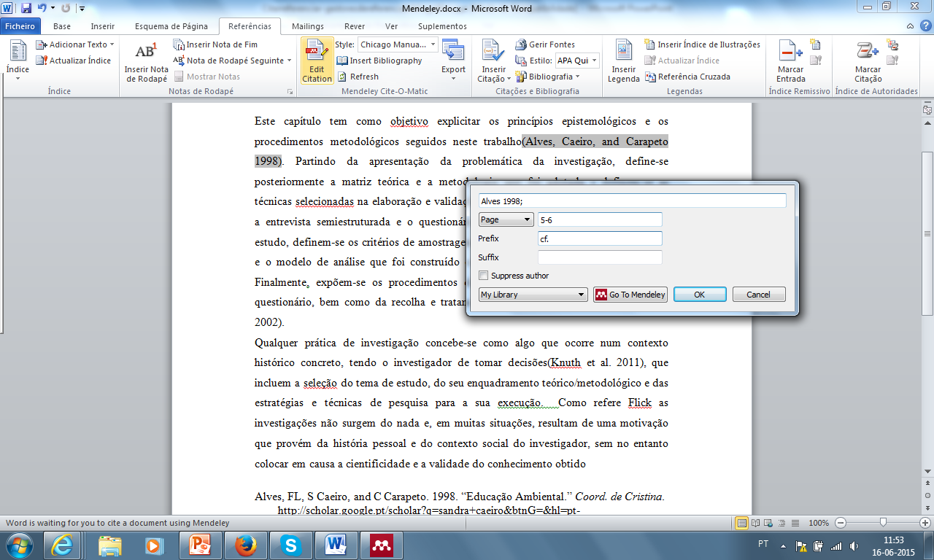Click Inserir Nota de Fim
The width and height of the screenshot is (934, 560).
215,44
